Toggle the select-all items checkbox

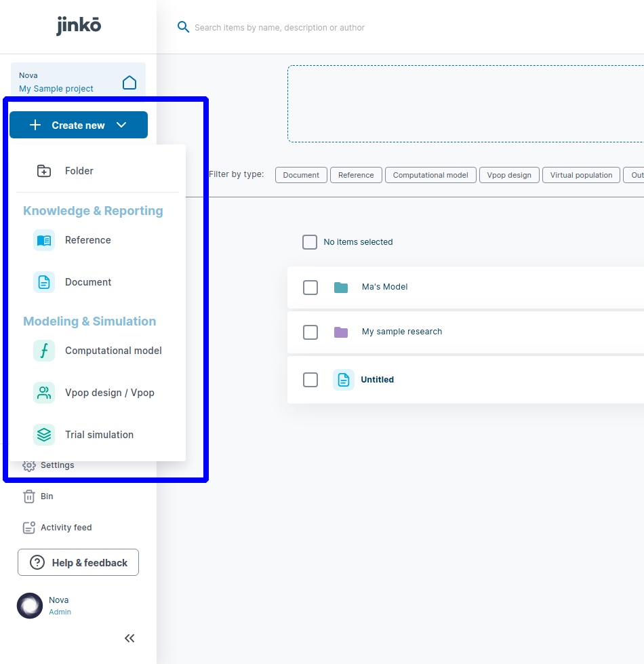(310, 242)
